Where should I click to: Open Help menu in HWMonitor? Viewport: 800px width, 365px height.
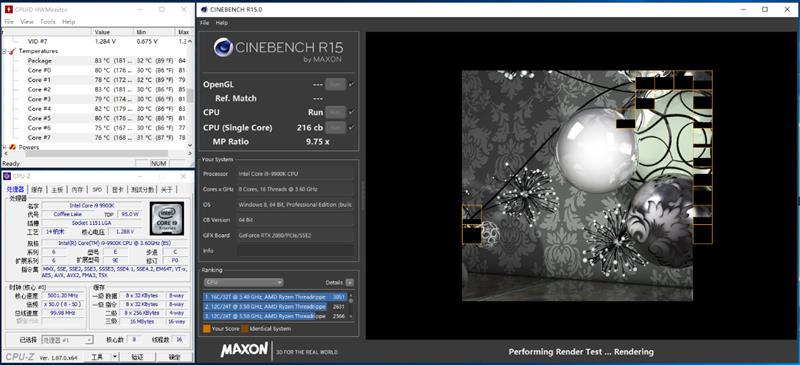(68, 22)
